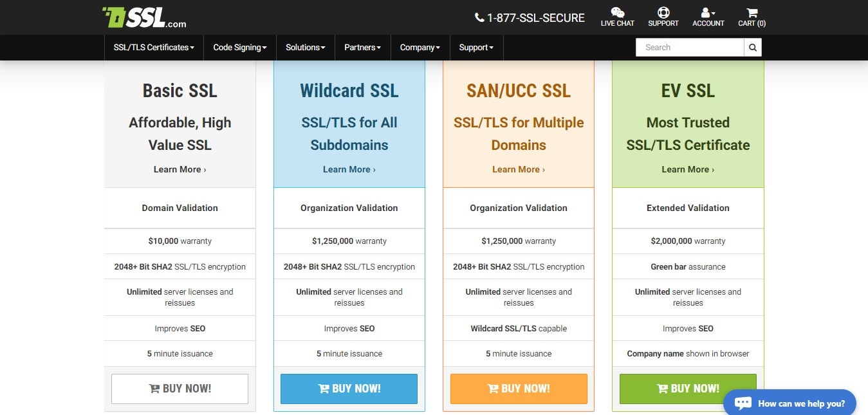The image size is (868, 415).
Task: Click 5 minute issuance in SAN/UCC SSL column
Action: pos(519,353)
